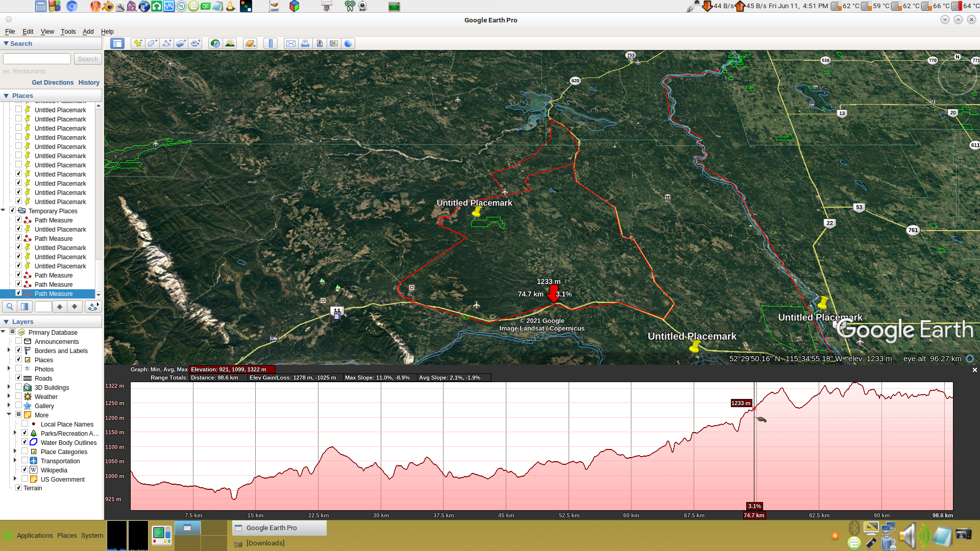Screen dimensions: 980x551
Task: Click the Add Placemark pushpin icon
Action: click(x=137, y=43)
